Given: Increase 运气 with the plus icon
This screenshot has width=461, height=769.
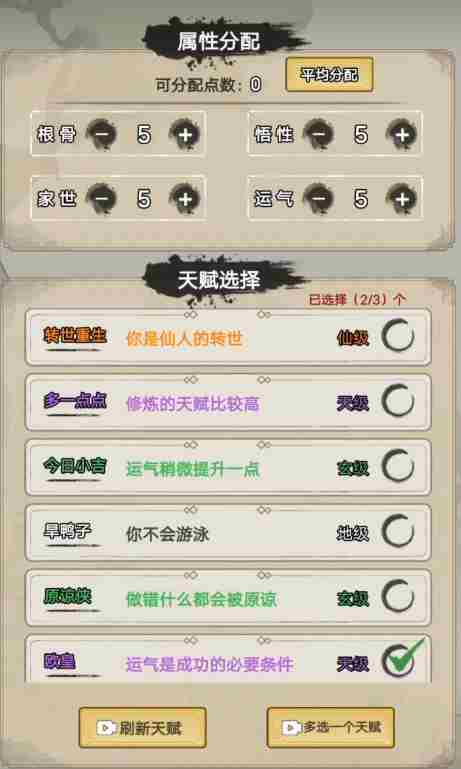Looking at the screenshot, I should [x=402, y=199].
